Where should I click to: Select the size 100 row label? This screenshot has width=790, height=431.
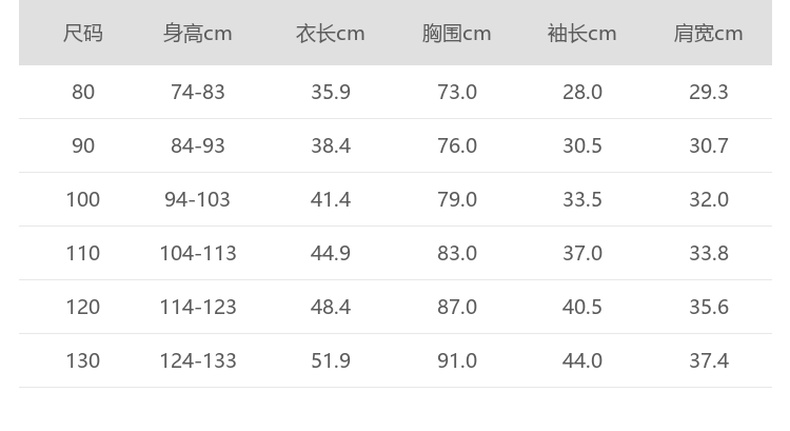tap(83, 200)
